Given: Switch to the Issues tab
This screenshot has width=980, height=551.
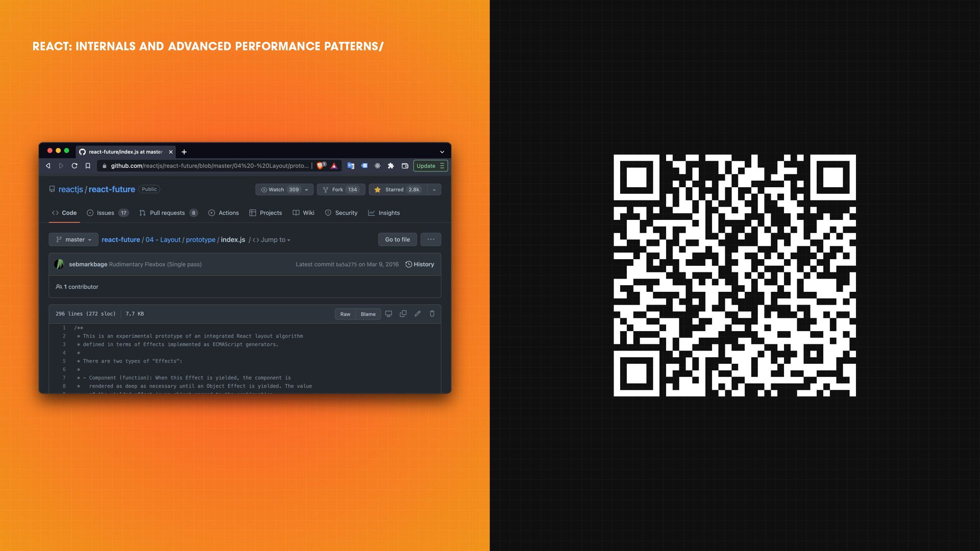Looking at the screenshot, I should pyautogui.click(x=107, y=213).
